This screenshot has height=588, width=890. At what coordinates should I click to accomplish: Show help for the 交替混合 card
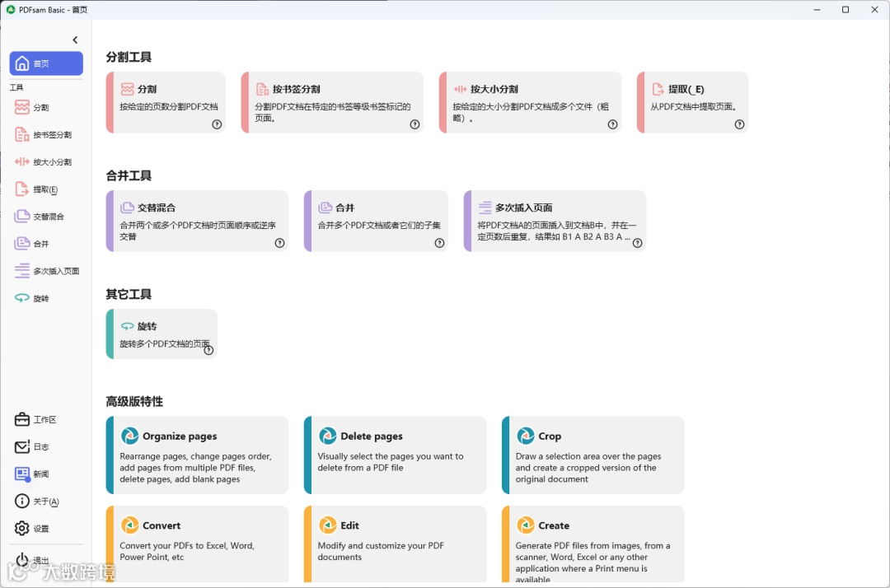280,243
